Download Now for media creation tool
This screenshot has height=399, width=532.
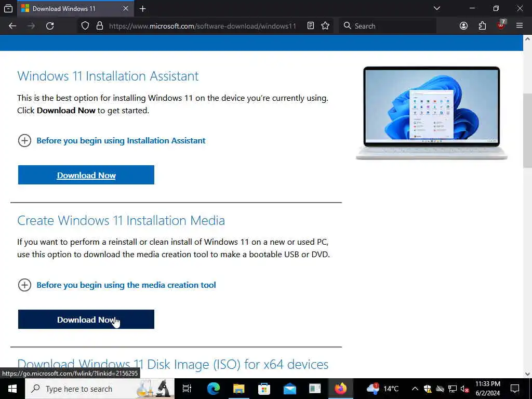86,320
